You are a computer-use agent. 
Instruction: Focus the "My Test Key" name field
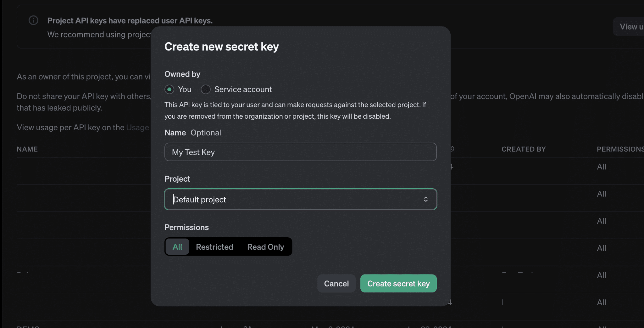(300, 152)
